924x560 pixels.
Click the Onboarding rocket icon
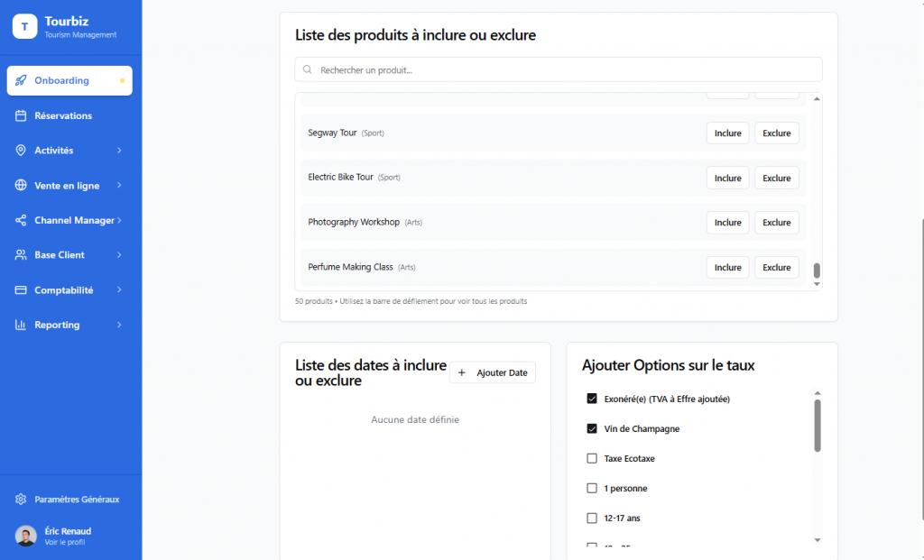click(x=21, y=80)
